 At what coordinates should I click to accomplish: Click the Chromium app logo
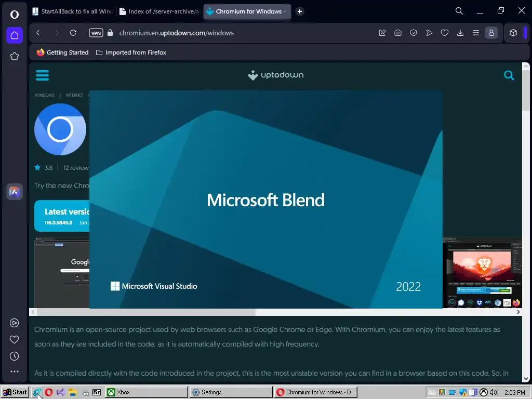pos(60,129)
